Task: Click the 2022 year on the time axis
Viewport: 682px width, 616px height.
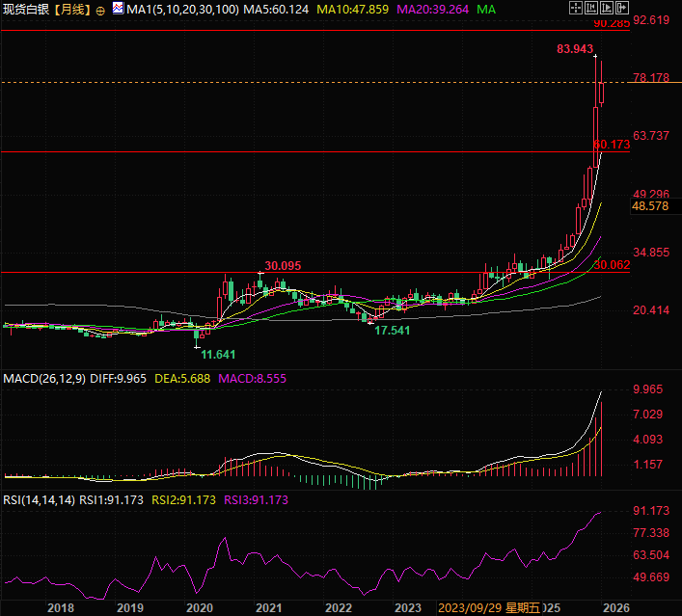Action: [339, 607]
